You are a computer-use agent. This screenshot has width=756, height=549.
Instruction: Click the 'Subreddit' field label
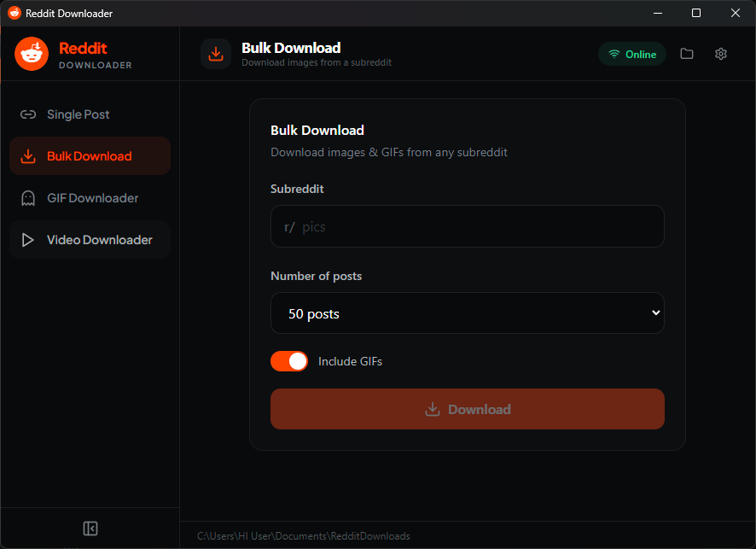(x=297, y=189)
